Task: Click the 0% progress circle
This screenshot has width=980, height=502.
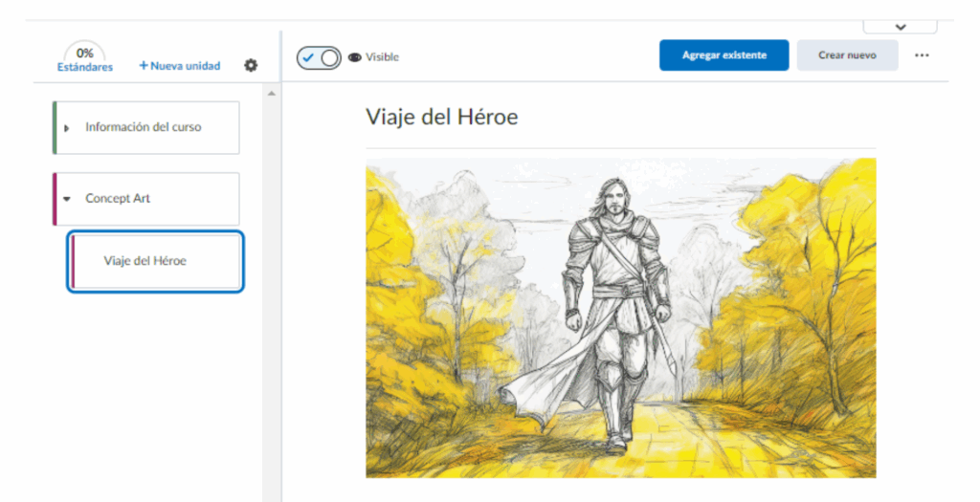Action: pos(84,53)
